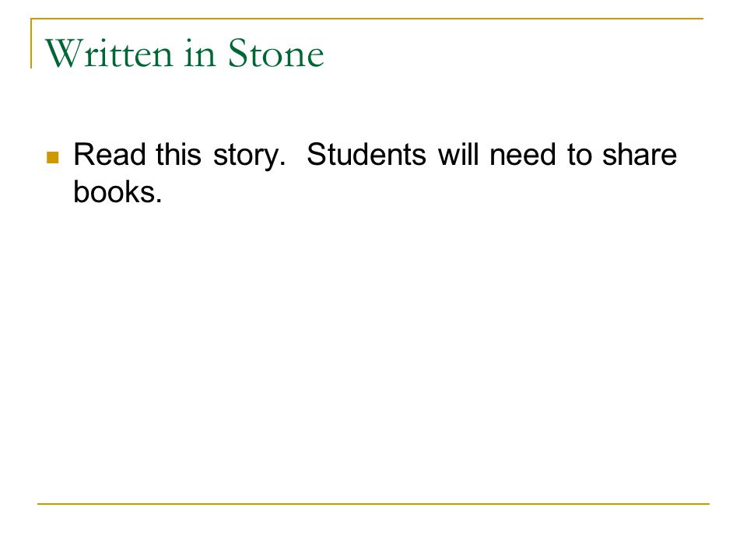The image size is (747, 560).
Task: Click the word 'share' in the body text
Action: point(640,155)
